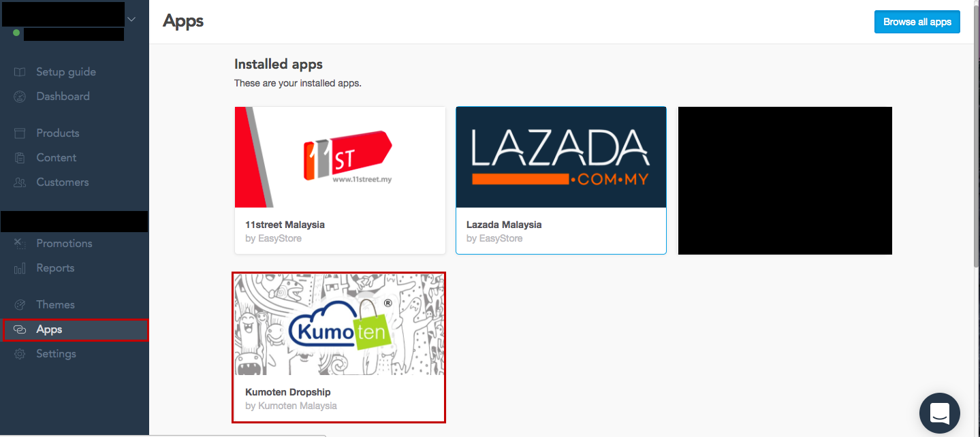Viewport: 980px width, 437px height.
Task: Open Promotions menu label
Action: coord(65,244)
